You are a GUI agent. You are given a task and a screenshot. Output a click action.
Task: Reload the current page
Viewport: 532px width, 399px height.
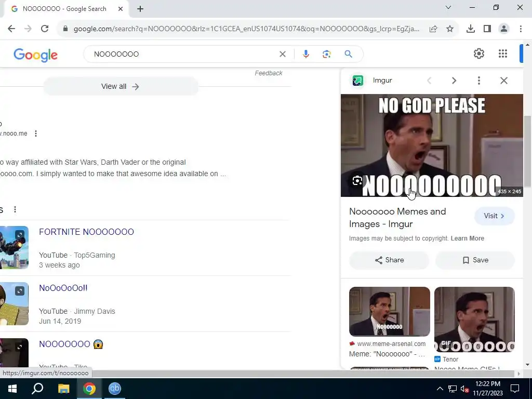coord(45,29)
